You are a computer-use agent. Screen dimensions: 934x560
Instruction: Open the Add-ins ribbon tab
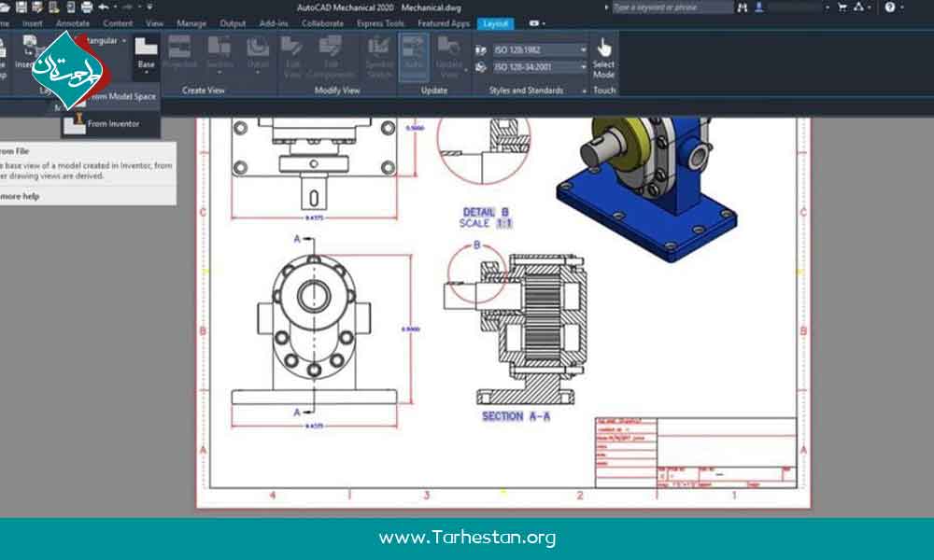[x=274, y=23]
